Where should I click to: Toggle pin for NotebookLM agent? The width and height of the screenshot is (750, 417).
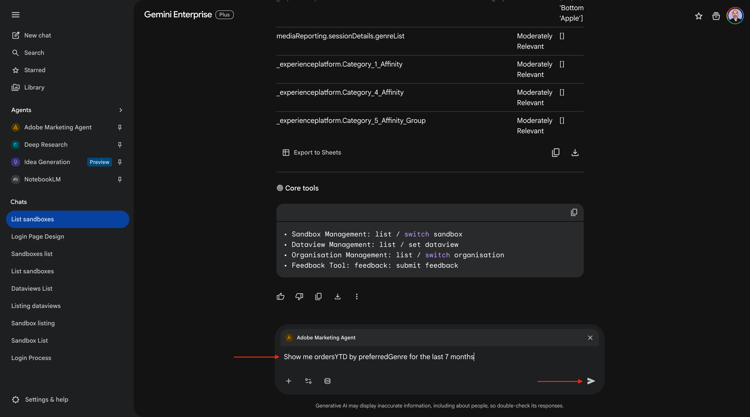120,180
